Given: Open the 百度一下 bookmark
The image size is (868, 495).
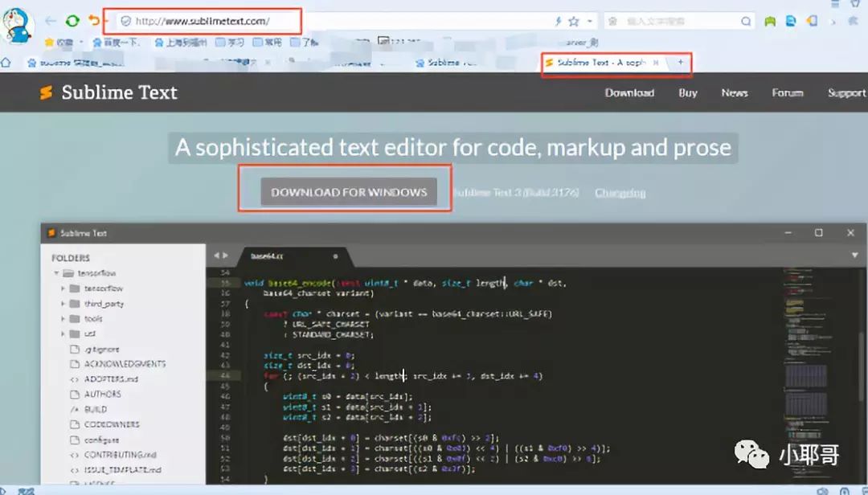Looking at the screenshot, I should (117, 42).
